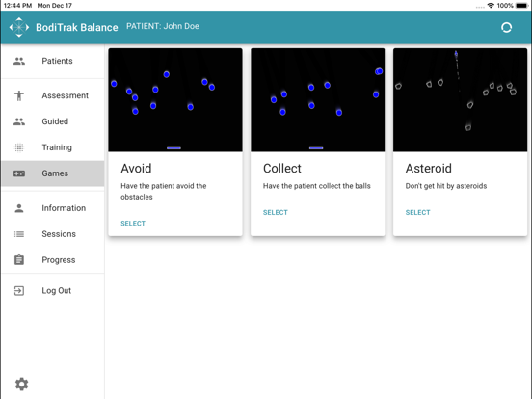Click the BodiTrak Balance logo icon
The width and height of the screenshot is (532, 399).
tap(19, 27)
